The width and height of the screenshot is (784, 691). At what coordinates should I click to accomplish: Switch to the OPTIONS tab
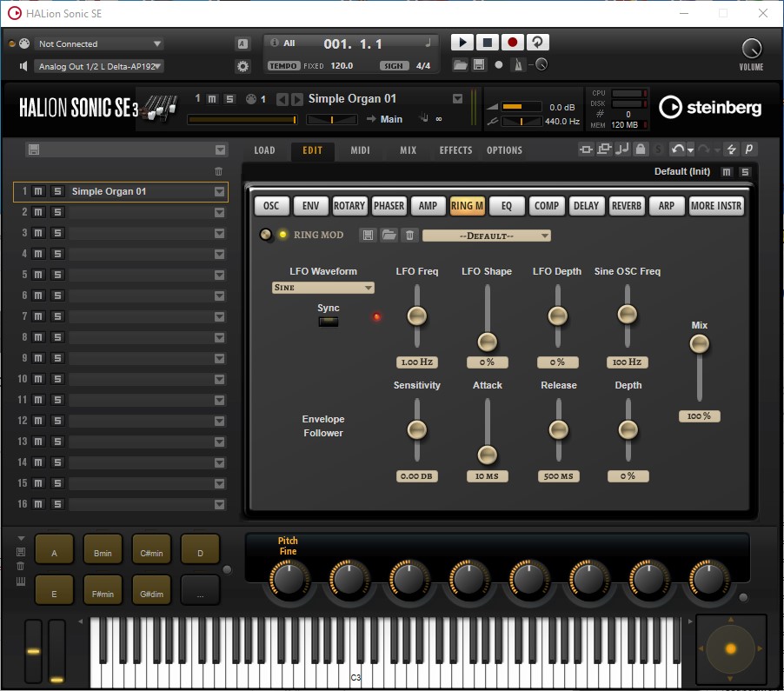coord(504,150)
